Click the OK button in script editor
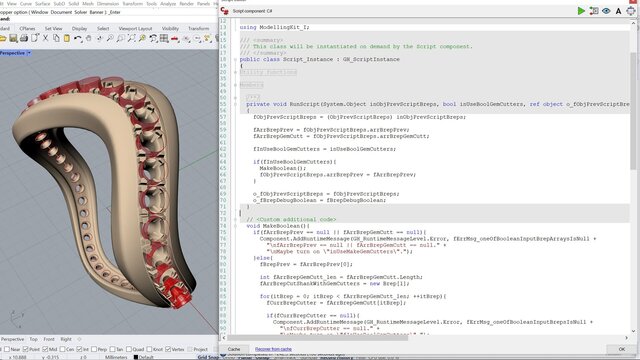Screen dimensions: 640x360 pos(622,349)
